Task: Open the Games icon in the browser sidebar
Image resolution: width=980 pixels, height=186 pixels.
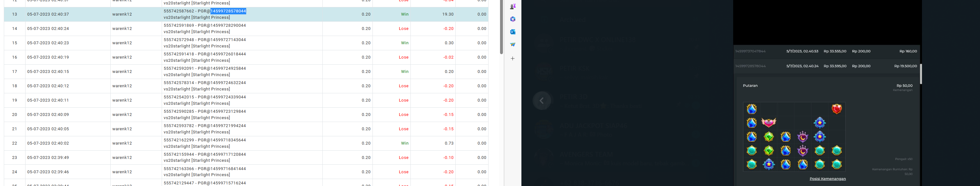Action: point(513,6)
